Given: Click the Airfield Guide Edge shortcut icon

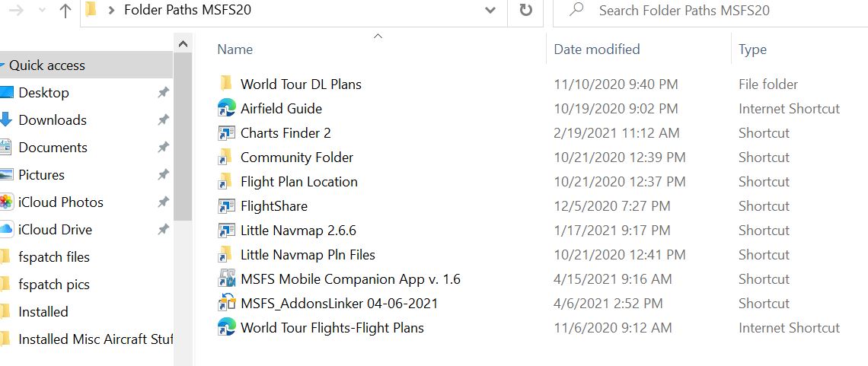Looking at the screenshot, I should point(227,108).
